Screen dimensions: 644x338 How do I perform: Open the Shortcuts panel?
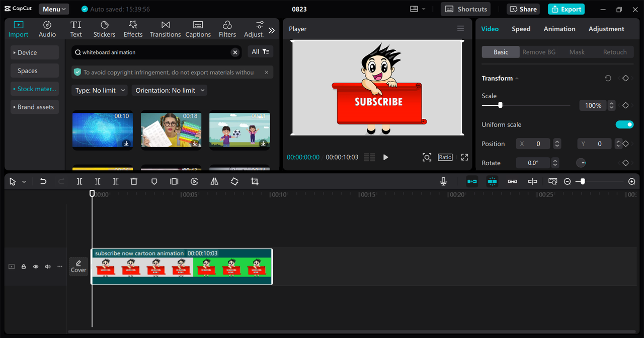[x=466, y=9]
